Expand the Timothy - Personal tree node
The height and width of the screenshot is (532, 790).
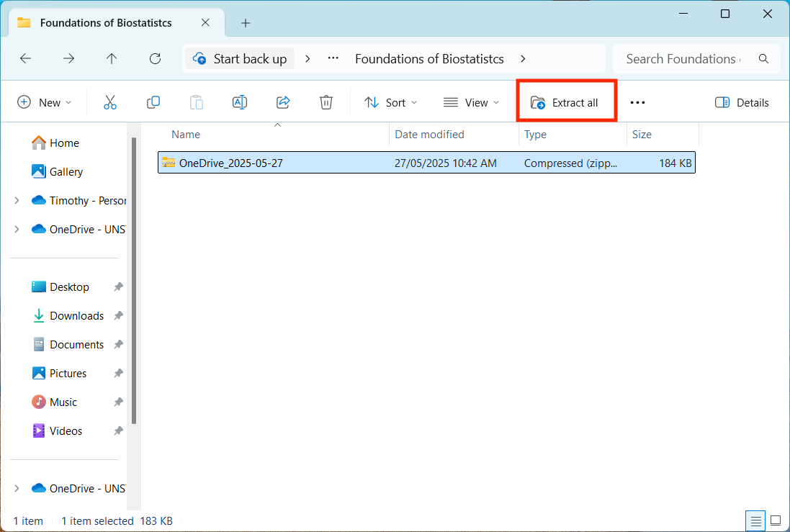coord(17,201)
